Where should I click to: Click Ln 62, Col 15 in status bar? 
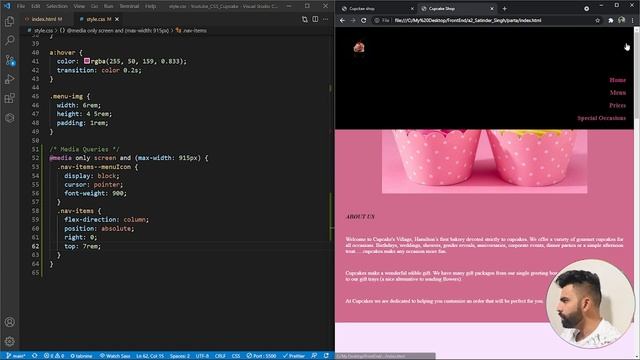[x=150, y=356]
